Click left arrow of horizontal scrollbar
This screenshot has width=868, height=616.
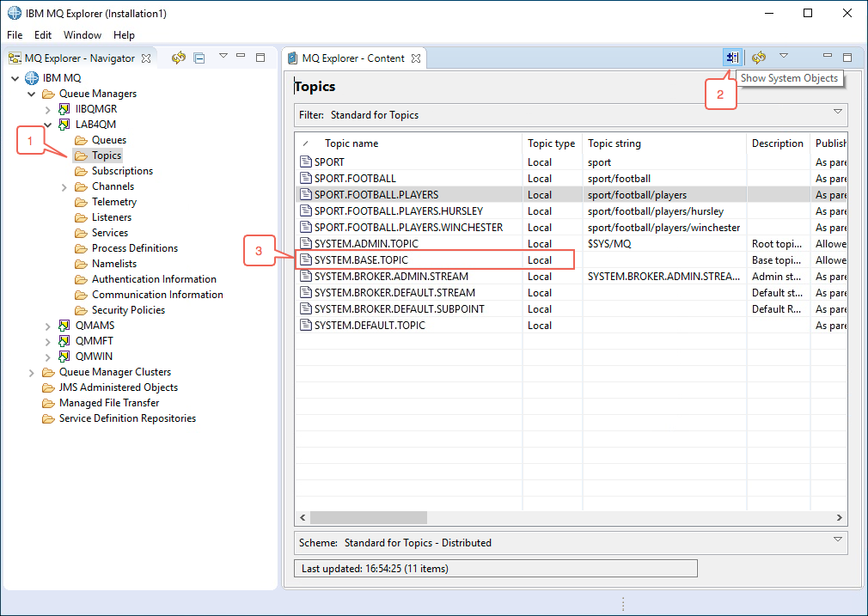(x=303, y=517)
